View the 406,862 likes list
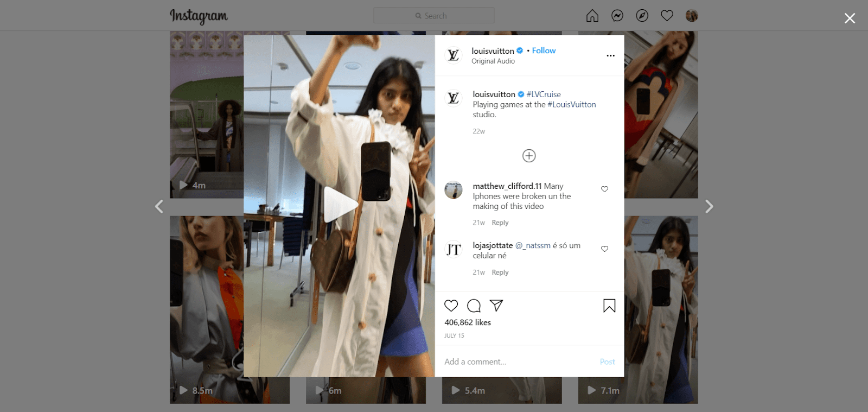 [468, 322]
